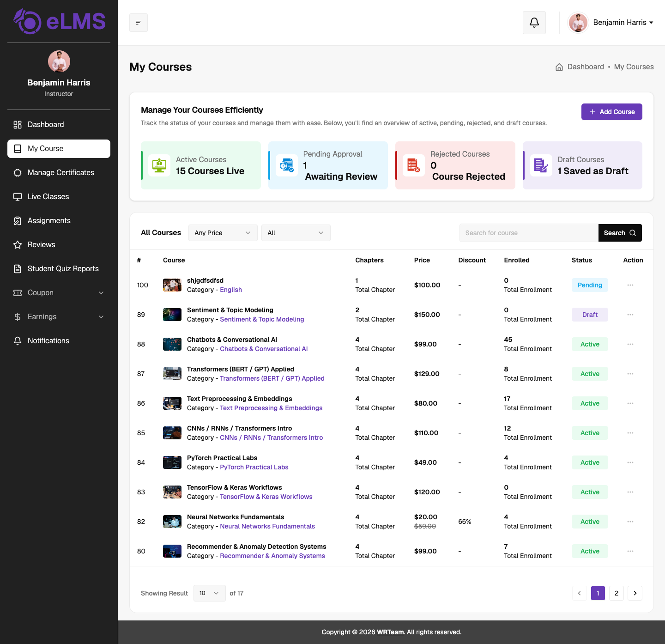665x644 pixels.
Task: Click the Active Courses monitor icon
Action: point(159,165)
